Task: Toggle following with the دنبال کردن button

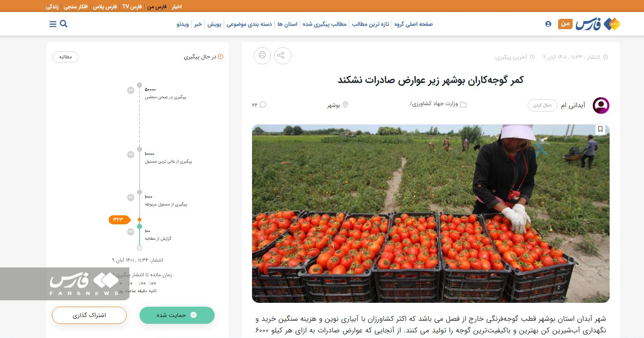Action: [542, 106]
